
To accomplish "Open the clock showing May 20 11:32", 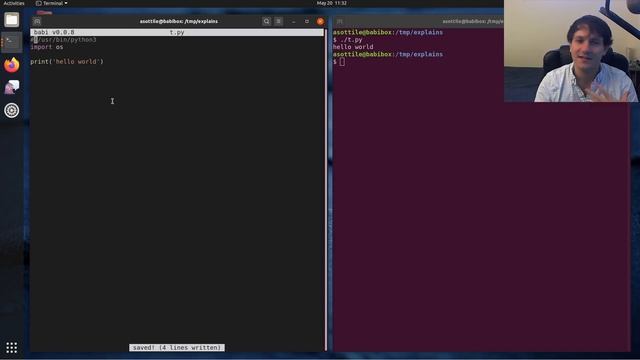I will point(331,3).
